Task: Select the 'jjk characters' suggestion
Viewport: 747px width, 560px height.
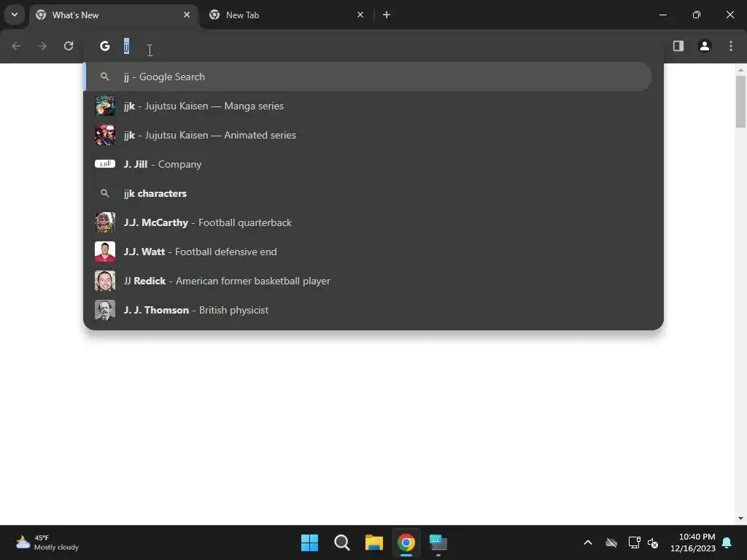Action: pyautogui.click(x=368, y=193)
